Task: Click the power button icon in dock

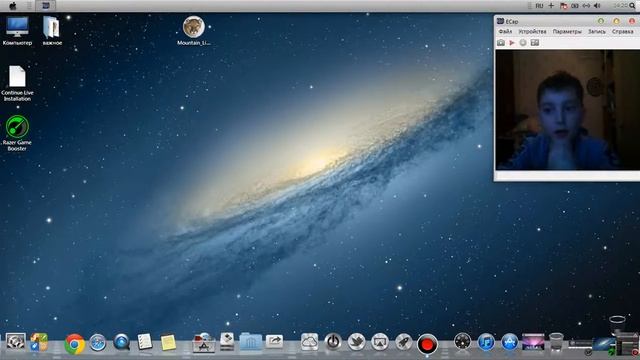Action: pos(333,342)
